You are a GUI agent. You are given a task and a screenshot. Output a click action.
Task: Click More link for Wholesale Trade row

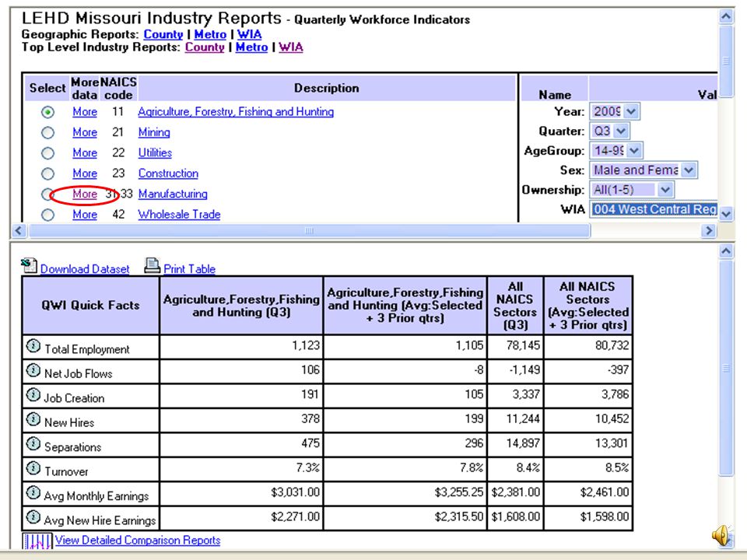pyautogui.click(x=85, y=215)
